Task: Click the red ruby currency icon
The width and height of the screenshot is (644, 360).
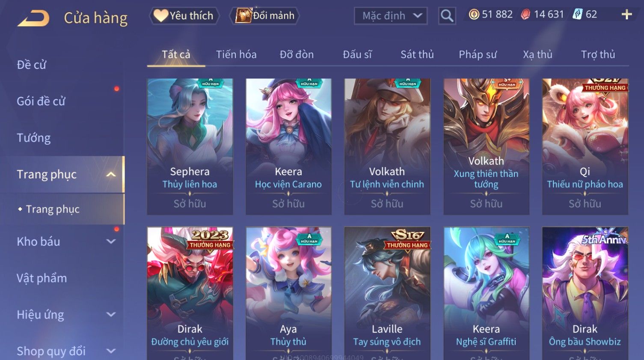Action: click(525, 15)
